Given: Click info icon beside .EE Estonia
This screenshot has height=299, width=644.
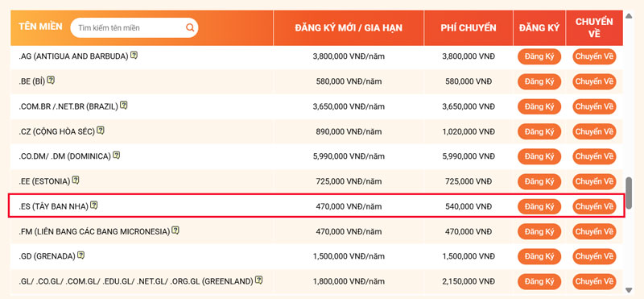Looking at the screenshot, I should (76, 181).
